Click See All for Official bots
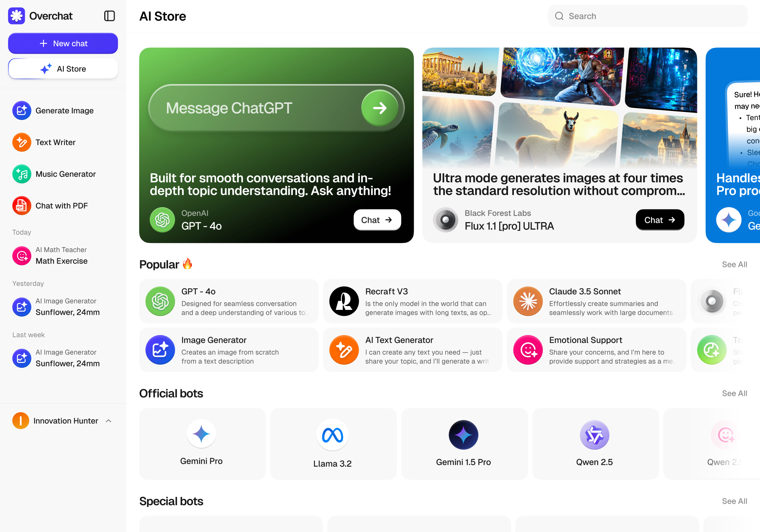Viewport: 760px width, 532px height. (x=735, y=394)
